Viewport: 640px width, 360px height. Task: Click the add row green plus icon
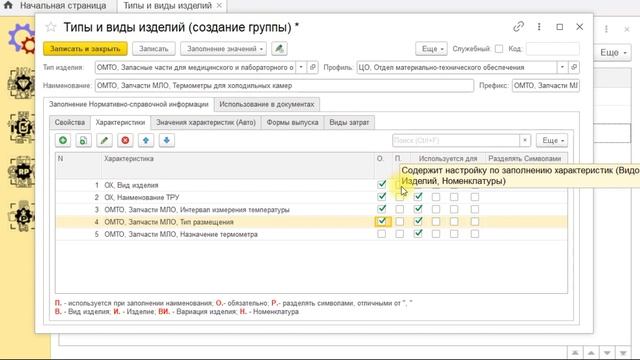(x=63, y=140)
